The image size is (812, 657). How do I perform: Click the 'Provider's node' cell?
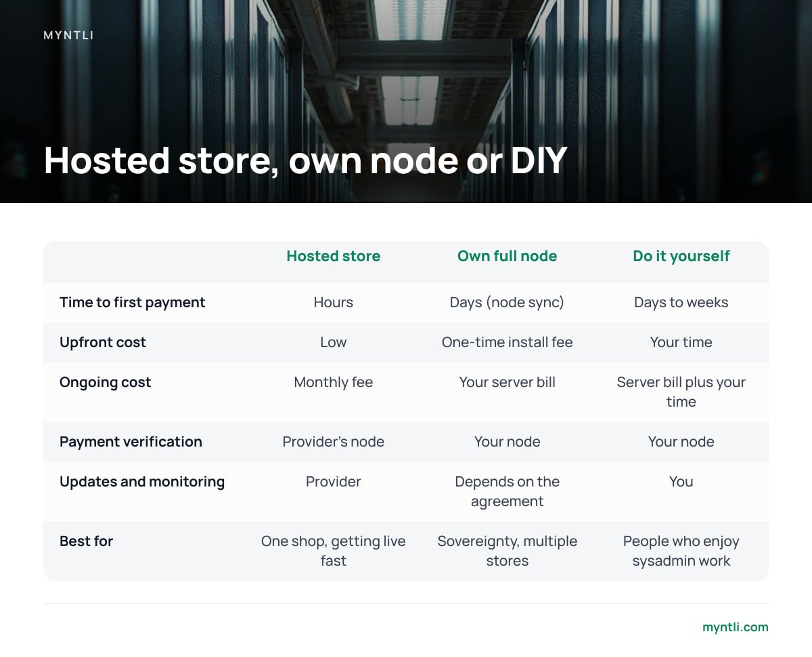[x=334, y=442]
